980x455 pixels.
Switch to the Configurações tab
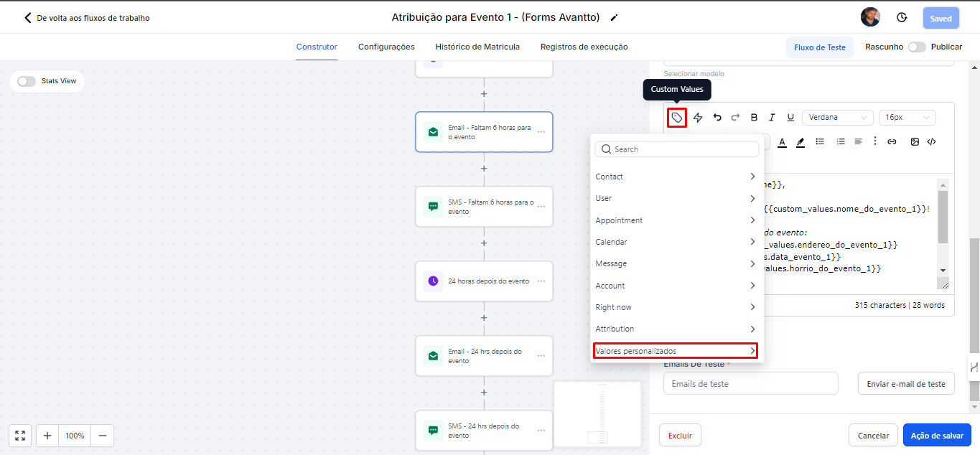[x=386, y=47]
